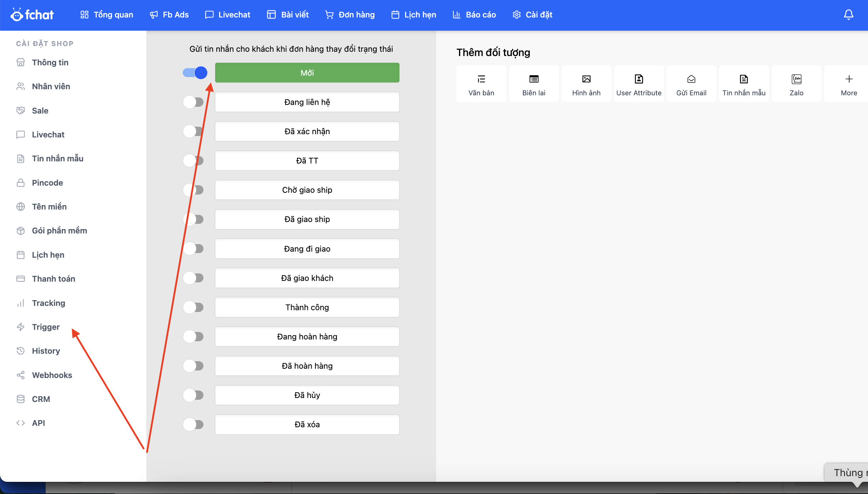Add a Gửi Email object
The image size is (868, 494).
click(x=691, y=85)
